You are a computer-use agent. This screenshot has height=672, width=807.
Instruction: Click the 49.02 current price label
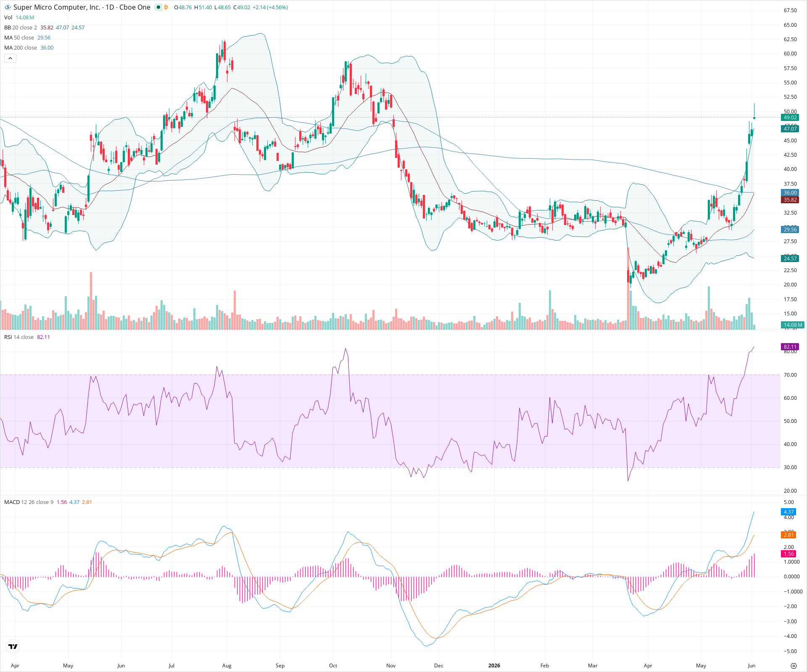[790, 118]
